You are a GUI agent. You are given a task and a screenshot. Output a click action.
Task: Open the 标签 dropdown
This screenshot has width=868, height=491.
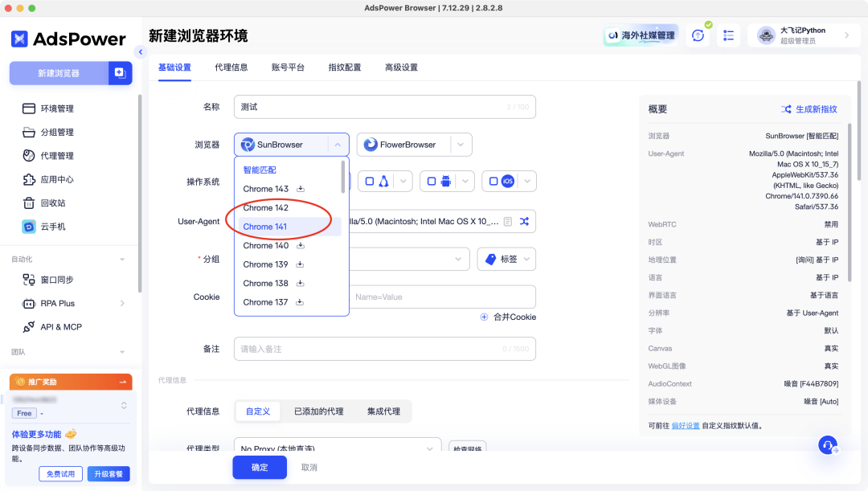click(x=506, y=259)
